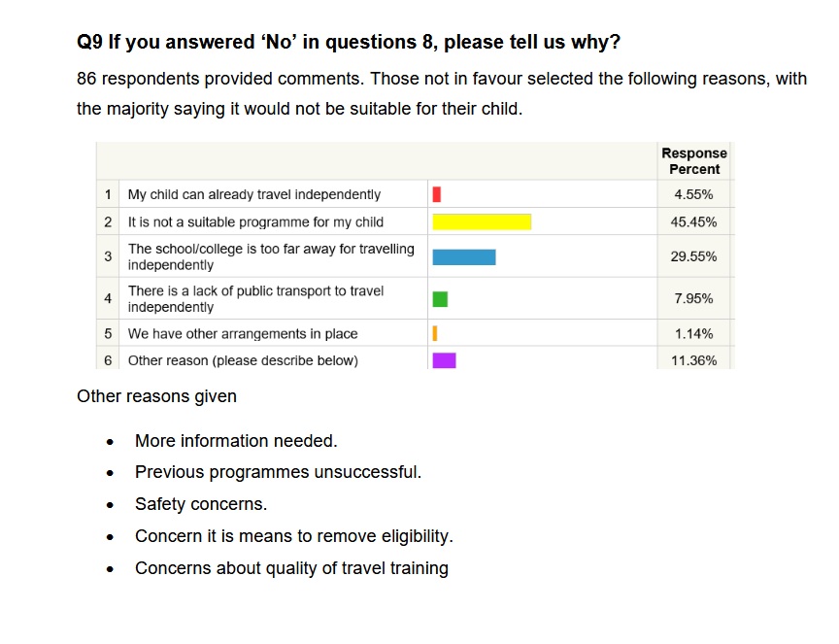Click the 29.55% response value
The width and height of the screenshot is (839, 644).
[x=693, y=256]
